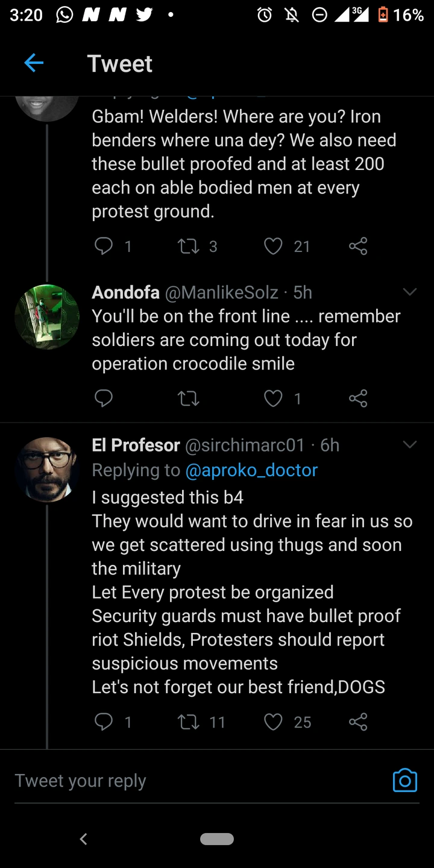
Task: Open Aondofa's profile from display name
Action: coord(125,292)
